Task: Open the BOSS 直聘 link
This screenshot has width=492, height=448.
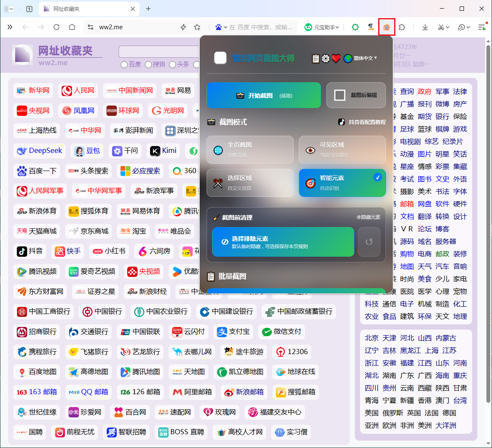Action: pos(181,432)
